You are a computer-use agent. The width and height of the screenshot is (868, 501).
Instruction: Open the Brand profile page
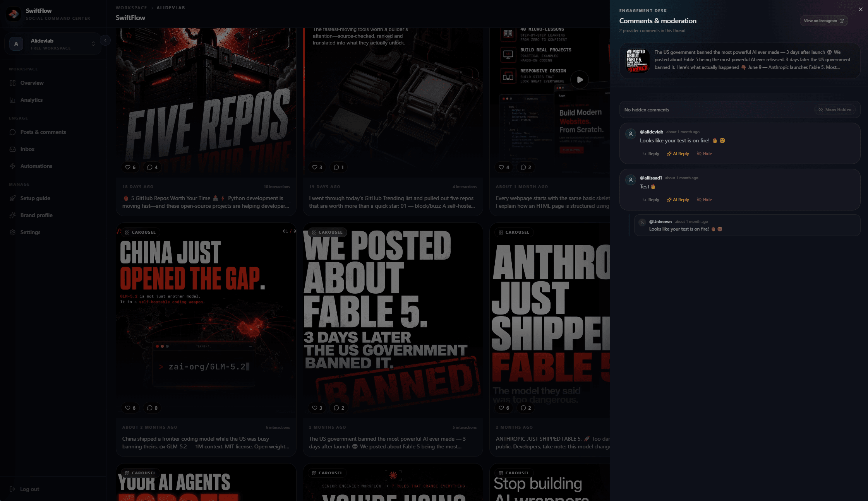(36, 215)
